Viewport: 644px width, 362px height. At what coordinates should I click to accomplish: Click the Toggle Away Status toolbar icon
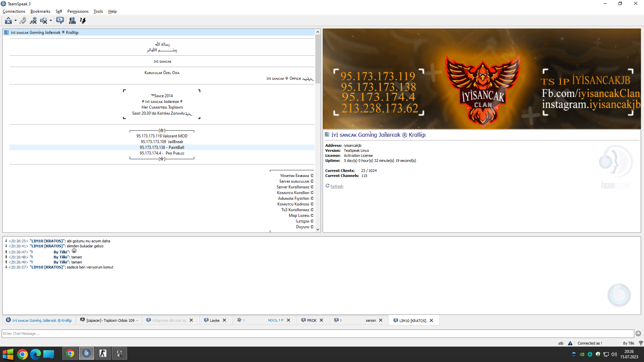click(x=8, y=21)
